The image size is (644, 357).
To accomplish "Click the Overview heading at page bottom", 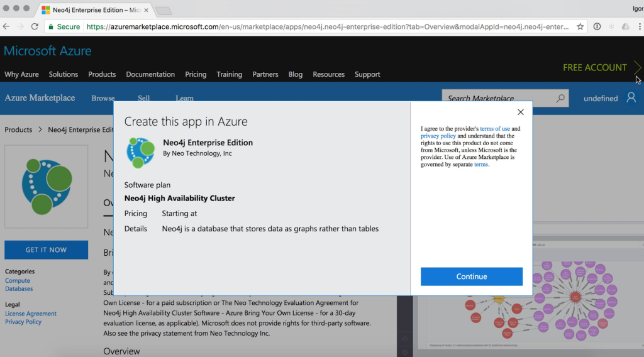I will coord(121,351).
